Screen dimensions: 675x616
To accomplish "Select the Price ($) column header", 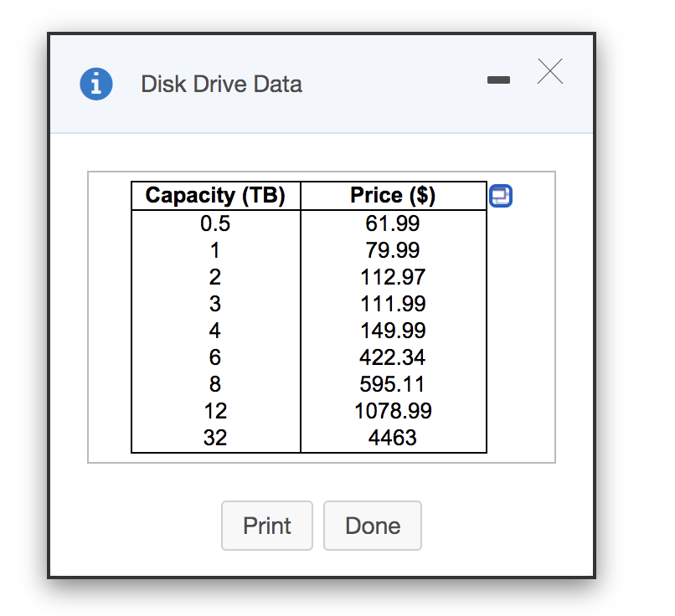I will pyautogui.click(x=393, y=196).
